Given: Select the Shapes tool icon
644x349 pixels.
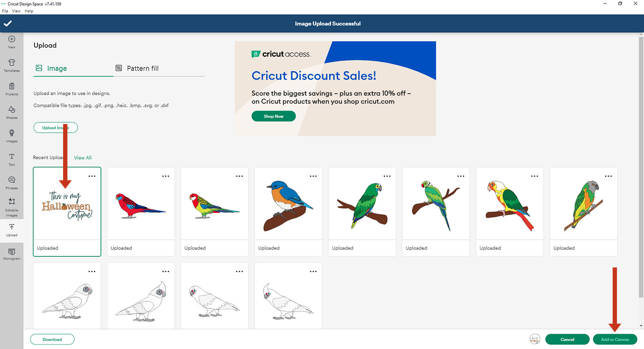Looking at the screenshot, I should 12,110.
